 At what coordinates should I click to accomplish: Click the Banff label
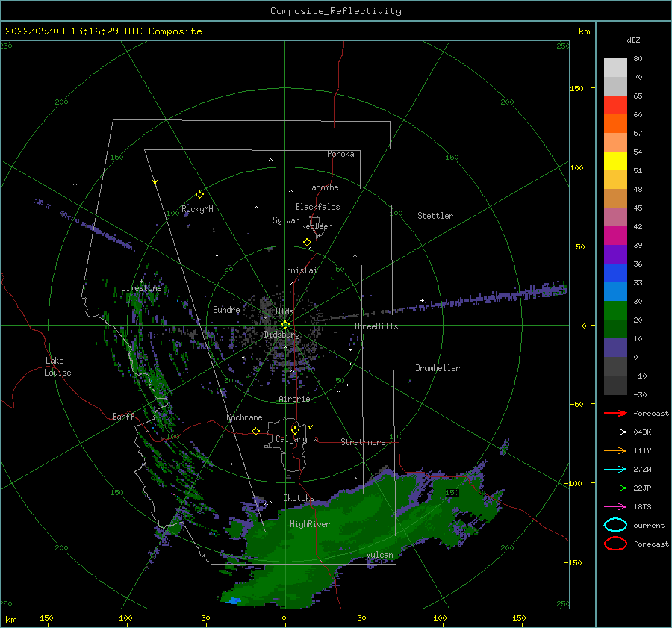(x=123, y=416)
